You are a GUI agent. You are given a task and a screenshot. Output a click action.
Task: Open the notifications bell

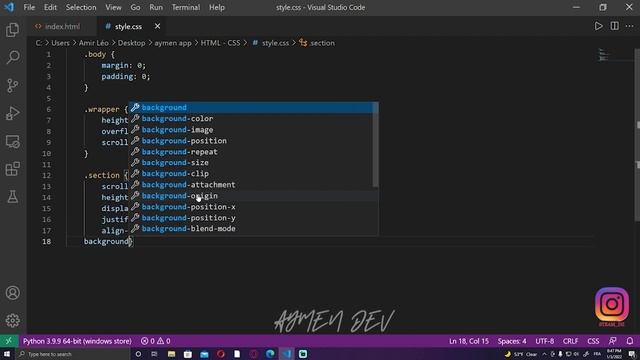click(x=630, y=341)
